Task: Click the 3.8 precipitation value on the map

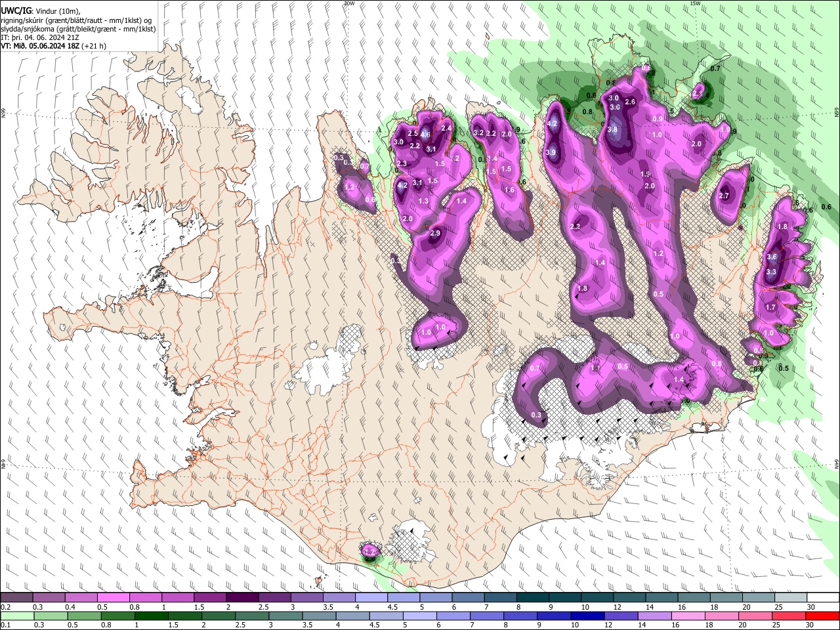Action: [x=612, y=130]
